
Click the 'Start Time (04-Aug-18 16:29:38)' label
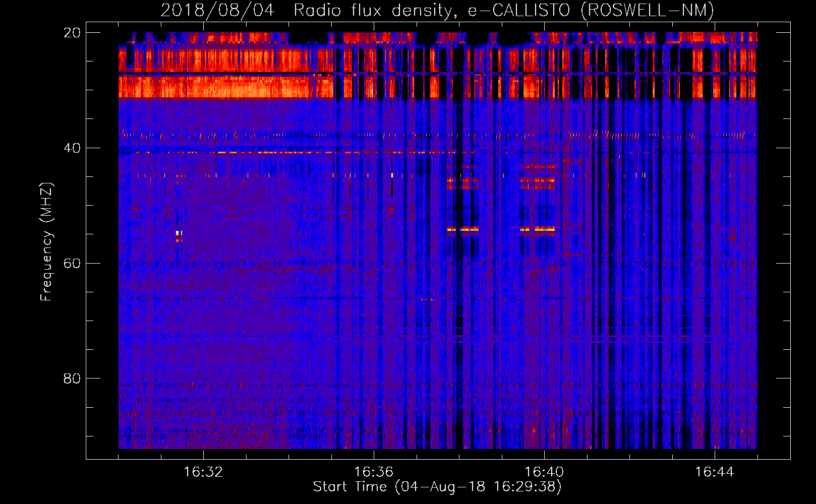point(437,487)
